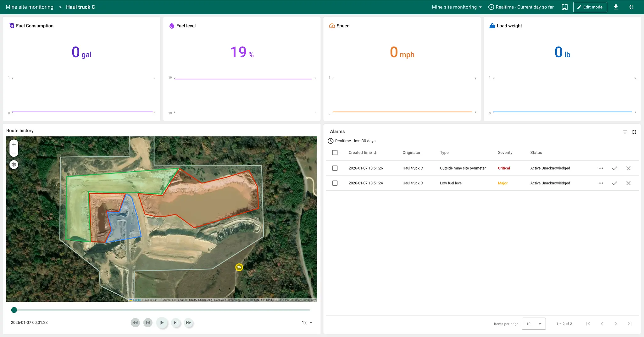Screen dimensions: 644x337
Task: Click the Edit mode button
Action: click(x=590, y=7)
